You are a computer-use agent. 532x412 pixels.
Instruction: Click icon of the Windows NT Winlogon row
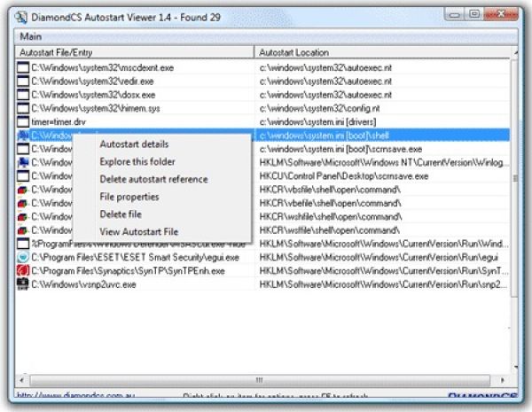(23, 162)
